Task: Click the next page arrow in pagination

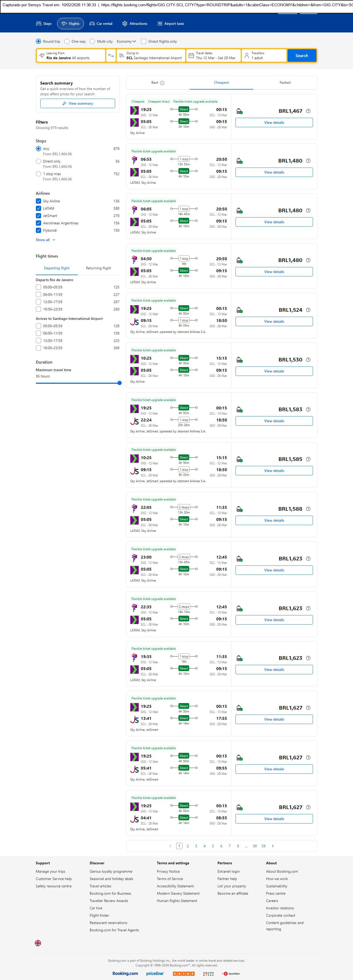Action: click(273, 846)
